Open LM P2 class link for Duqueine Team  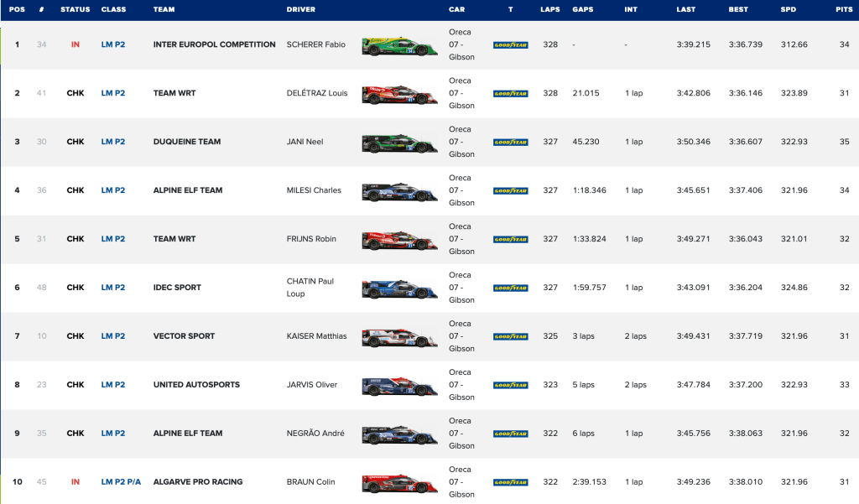(113, 142)
